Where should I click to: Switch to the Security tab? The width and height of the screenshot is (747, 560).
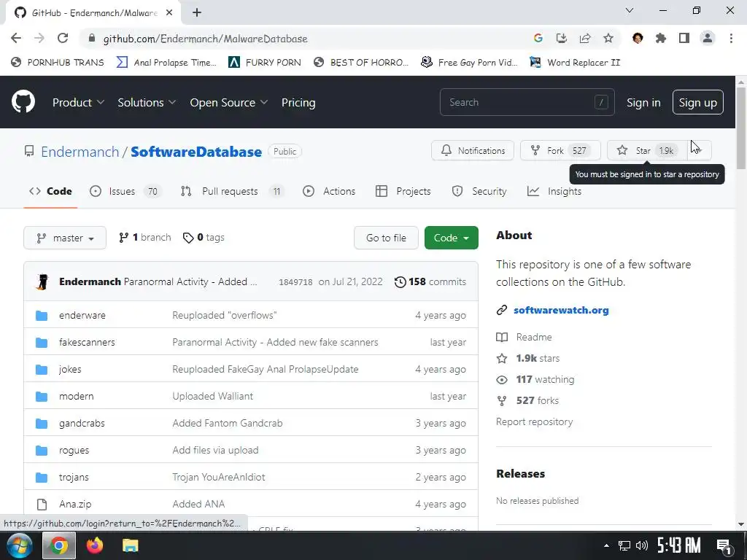click(x=479, y=191)
